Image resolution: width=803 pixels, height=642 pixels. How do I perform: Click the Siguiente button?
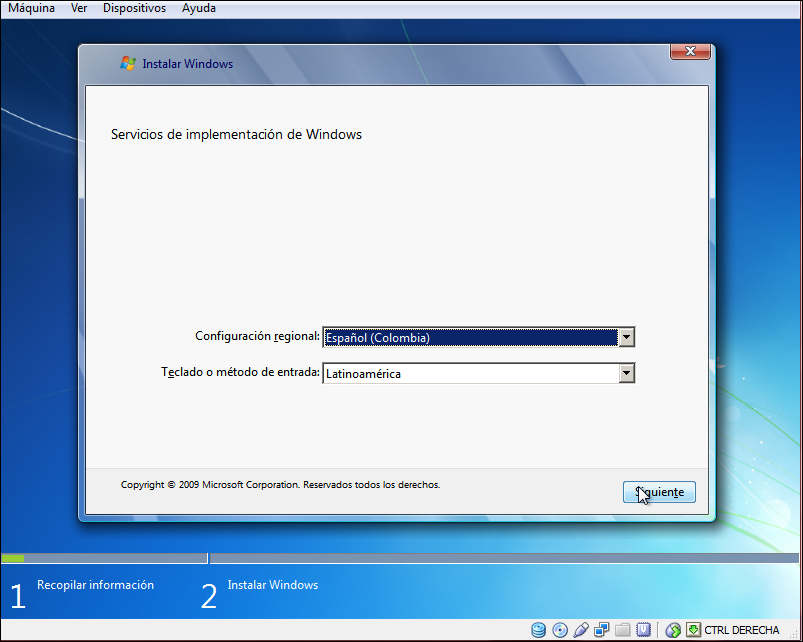pyautogui.click(x=659, y=492)
